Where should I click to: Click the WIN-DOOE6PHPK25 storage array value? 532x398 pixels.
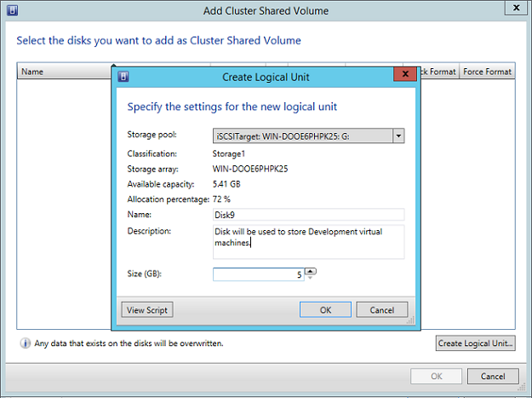point(250,169)
